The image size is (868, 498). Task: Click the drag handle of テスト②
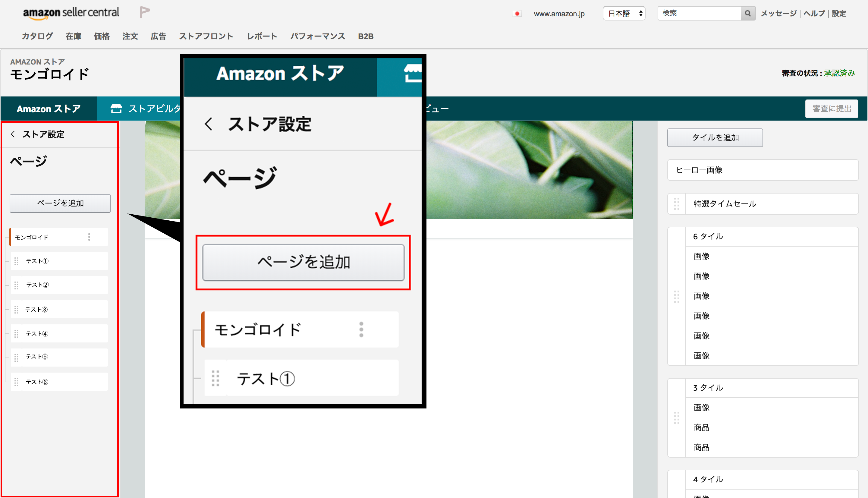coord(16,285)
